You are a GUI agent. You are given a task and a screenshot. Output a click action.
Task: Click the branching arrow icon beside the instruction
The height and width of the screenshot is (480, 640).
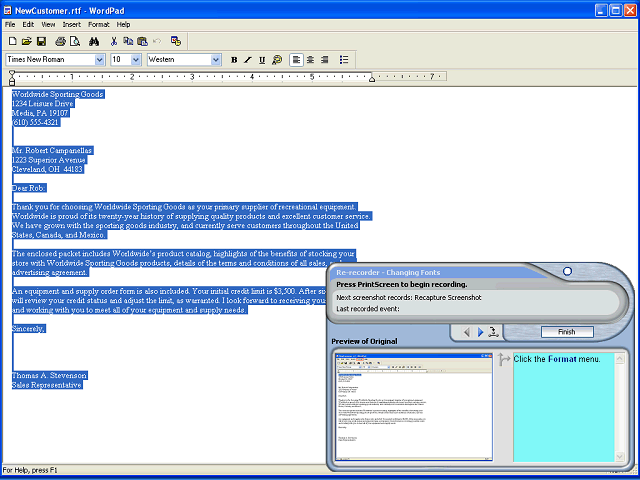pyautogui.click(x=504, y=359)
